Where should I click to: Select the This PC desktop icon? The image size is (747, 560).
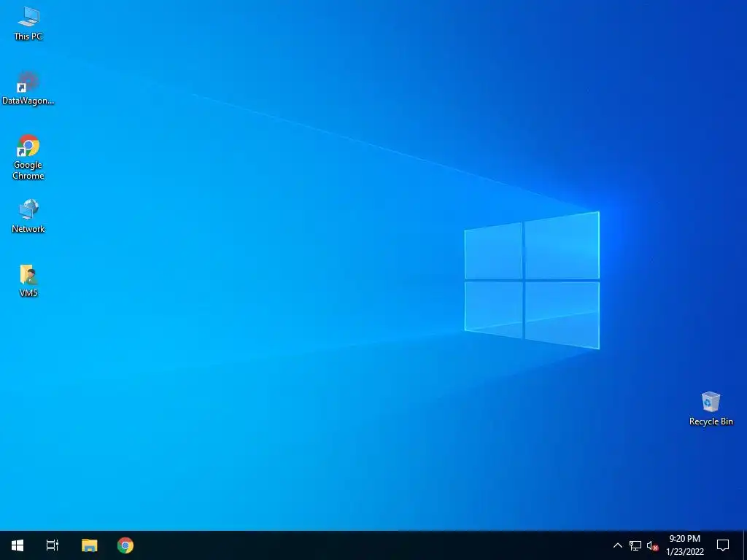tap(28, 24)
